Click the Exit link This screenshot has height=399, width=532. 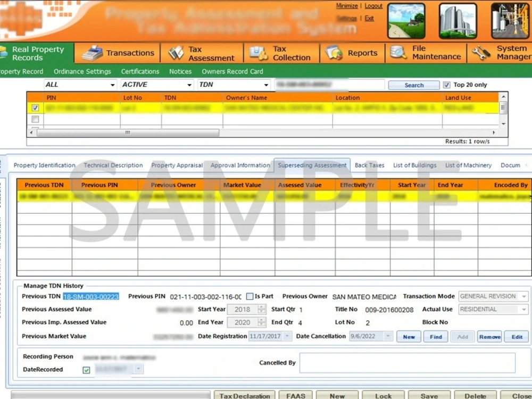tap(369, 18)
